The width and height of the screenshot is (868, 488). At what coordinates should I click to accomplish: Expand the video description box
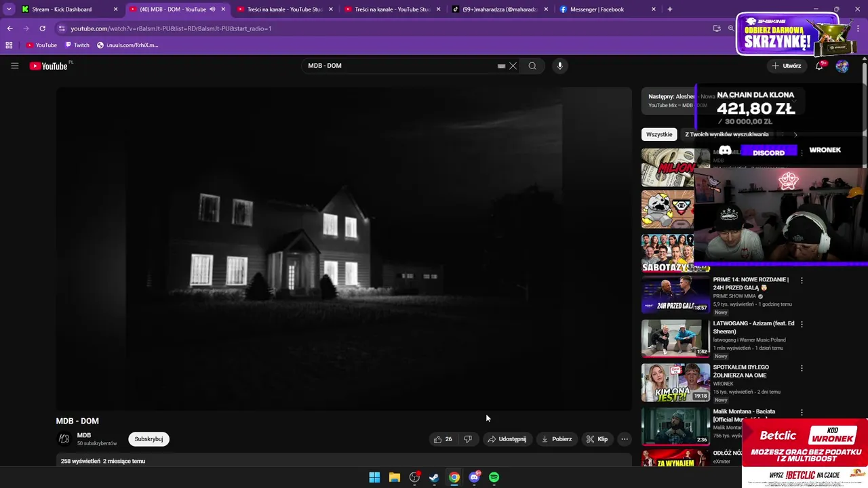pos(344,461)
